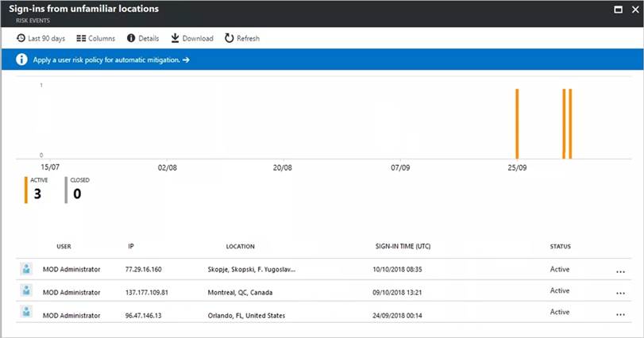
Task: Open ellipsis menu for Orlando sign-in
Action: tap(620, 314)
